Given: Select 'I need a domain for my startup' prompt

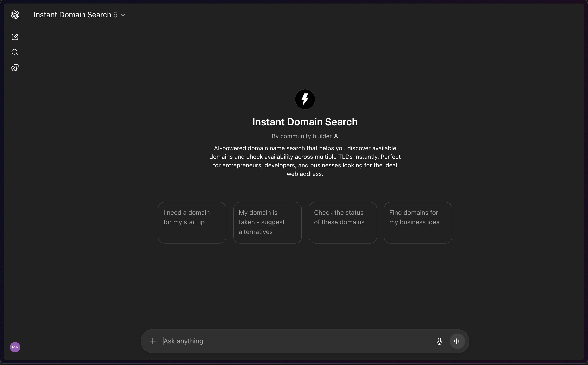Looking at the screenshot, I should (192, 223).
